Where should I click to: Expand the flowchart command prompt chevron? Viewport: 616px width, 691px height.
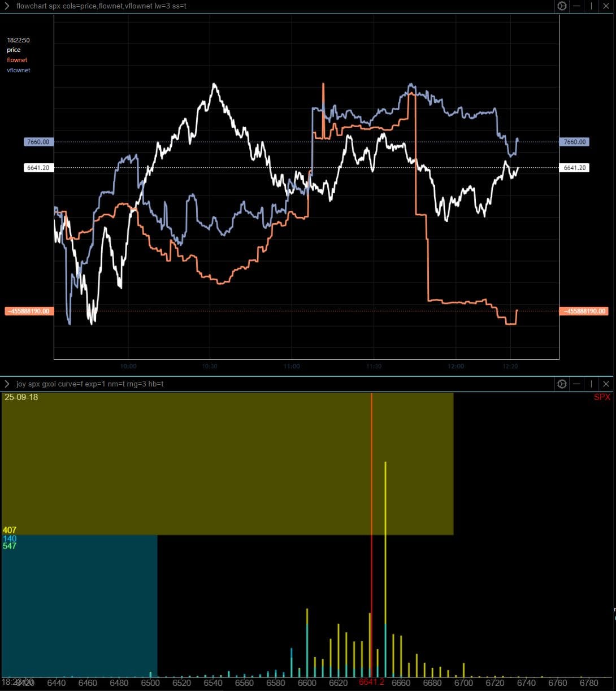(7, 6)
